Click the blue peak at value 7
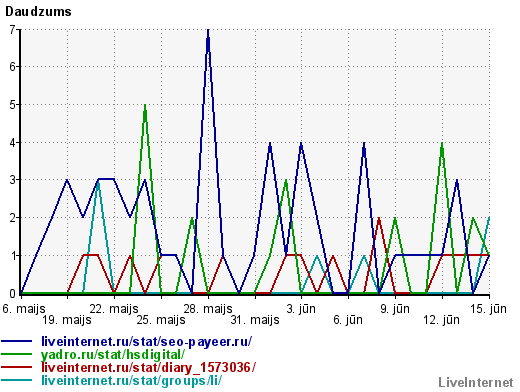520x392 pixels. [208, 31]
